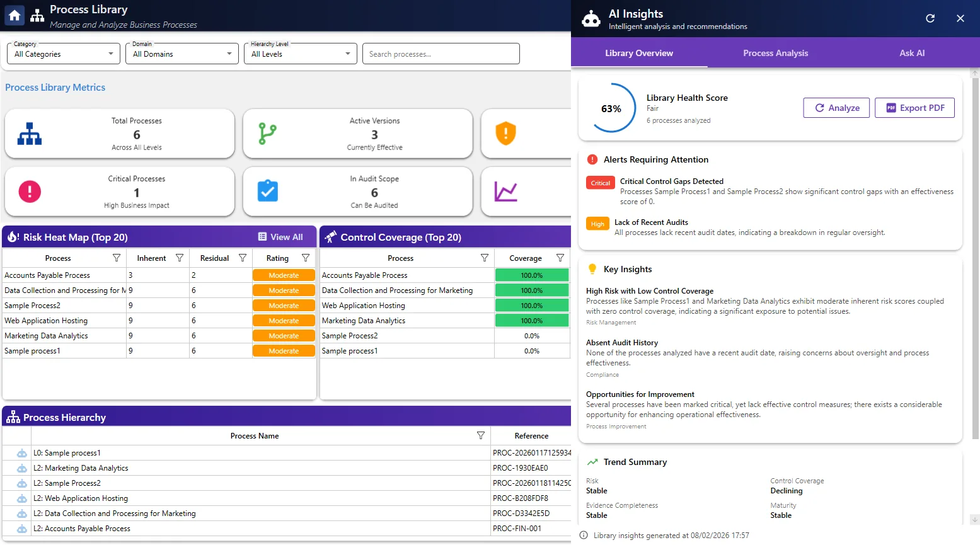Click the Control Coverage telescope header icon
980x545 pixels.
pyautogui.click(x=330, y=237)
